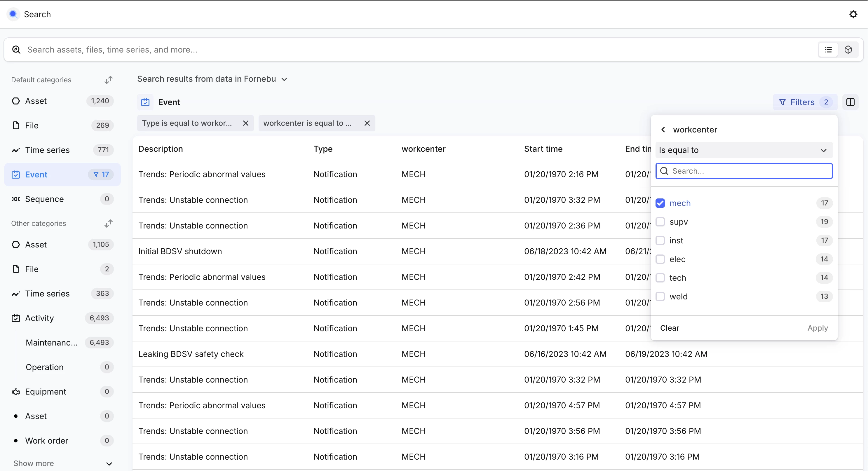The image size is (868, 471).
Task: Remove the Type filter chip
Action: pyautogui.click(x=246, y=123)
